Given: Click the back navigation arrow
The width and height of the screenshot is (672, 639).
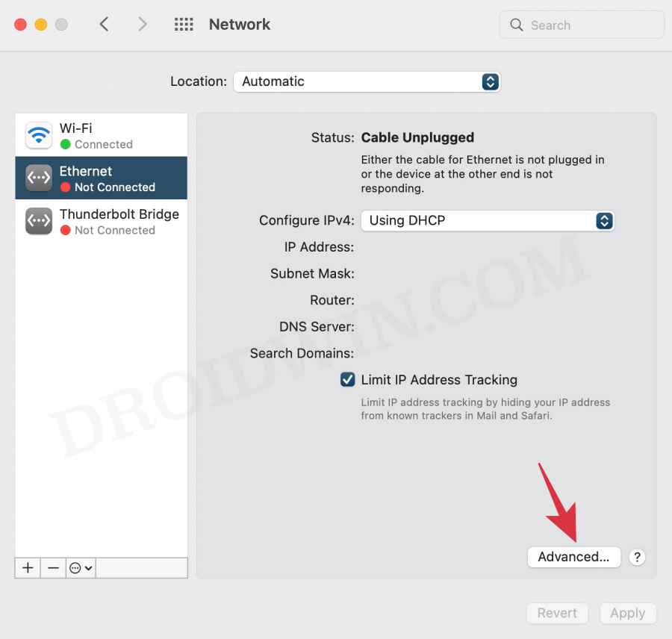Looking at the screenshot, I should point(104,24).
